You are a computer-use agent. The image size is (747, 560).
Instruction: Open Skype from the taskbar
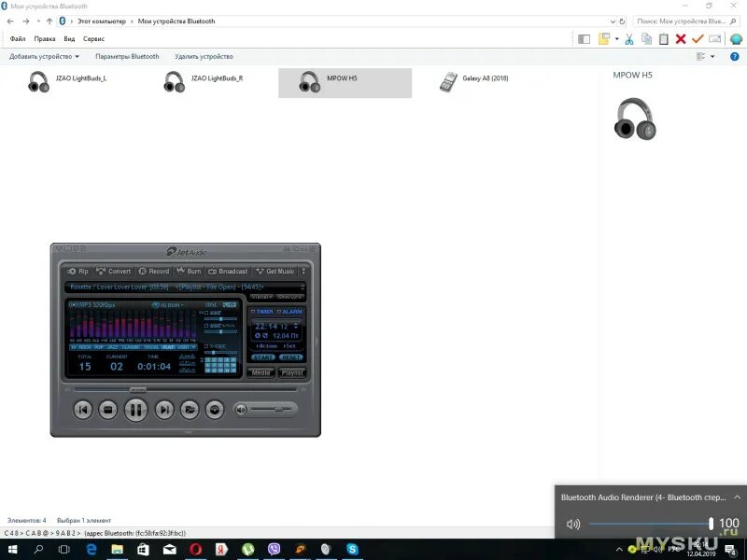pyautogui.click(x=352, y=550)
